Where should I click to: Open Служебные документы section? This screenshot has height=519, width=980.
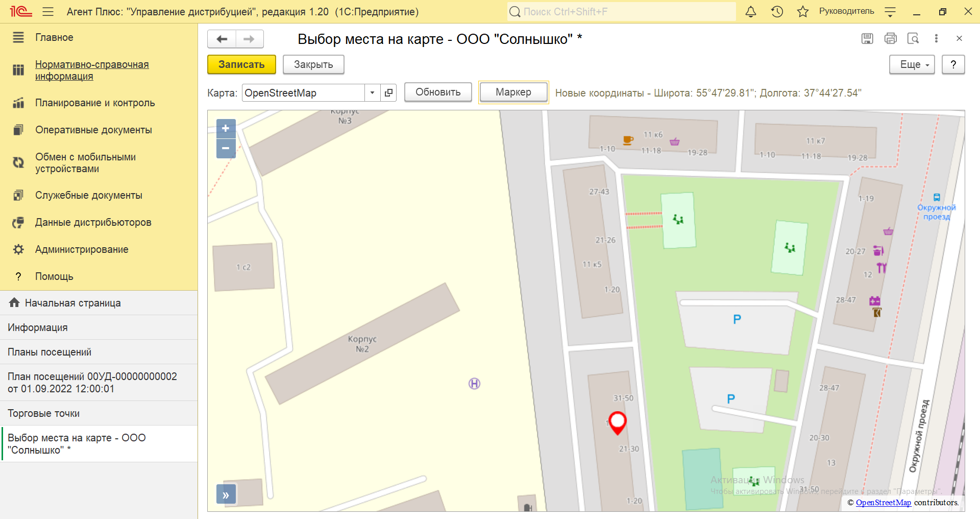tap(89, 195)
